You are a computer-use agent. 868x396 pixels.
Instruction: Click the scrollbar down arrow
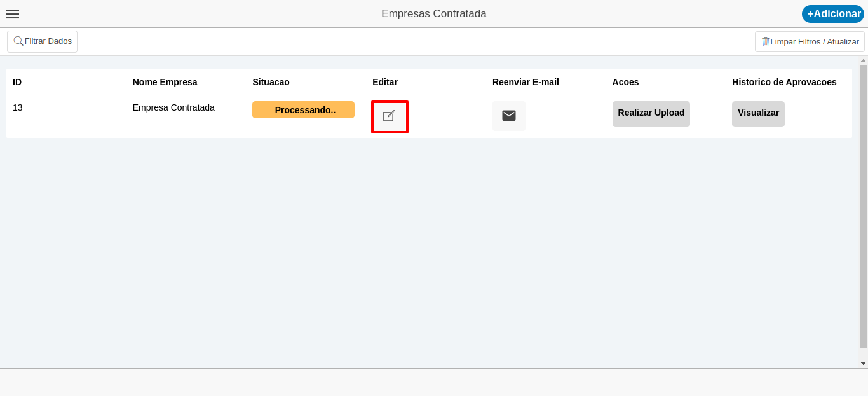point(863,364)
